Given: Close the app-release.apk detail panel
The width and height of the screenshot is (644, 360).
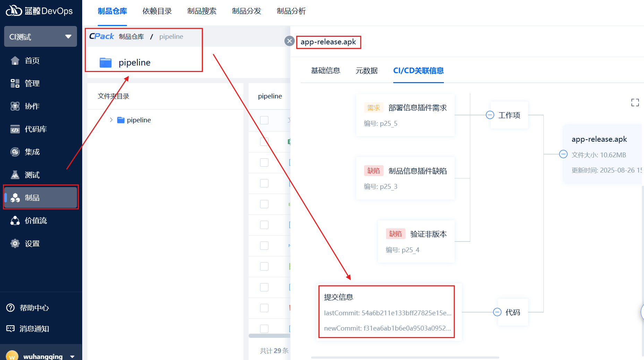Looking at the screenshot, I should [x=289, y=41].
